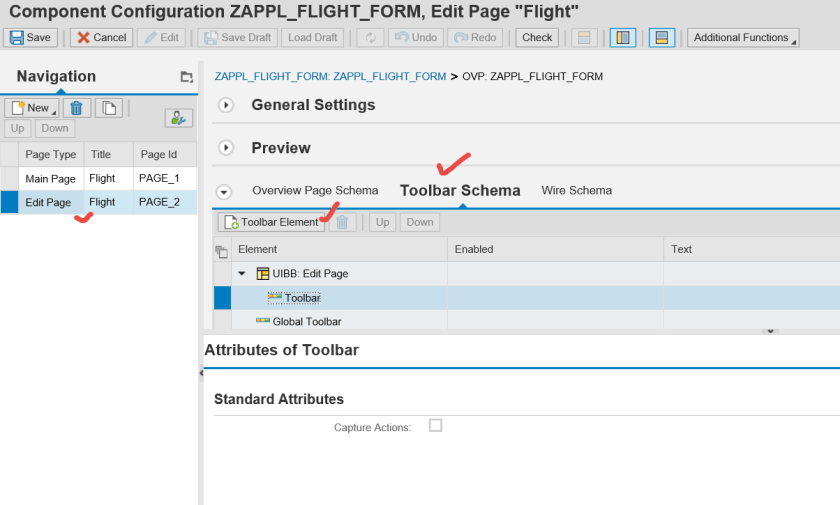The image size is (840, 505).
Task: Open the Additional Functions dropdown
Action: click(x=743, y=37)
